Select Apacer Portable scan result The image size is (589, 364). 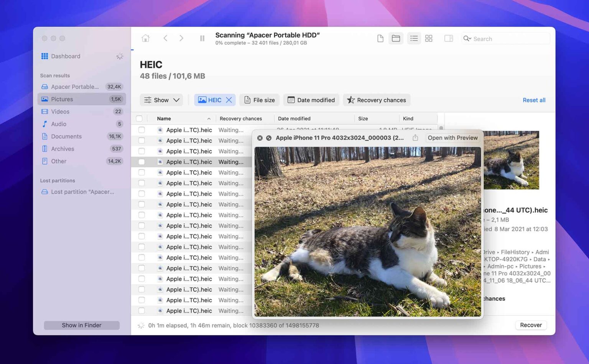82,87
